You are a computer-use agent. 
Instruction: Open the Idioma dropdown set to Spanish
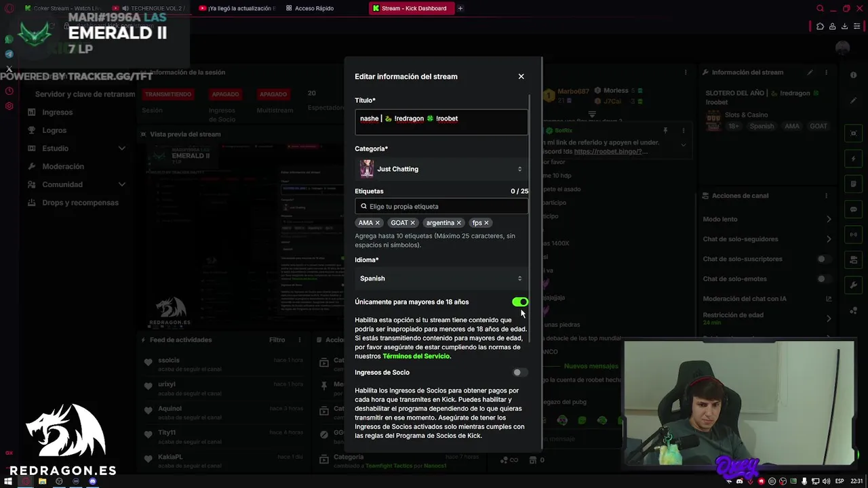(441, 278)
